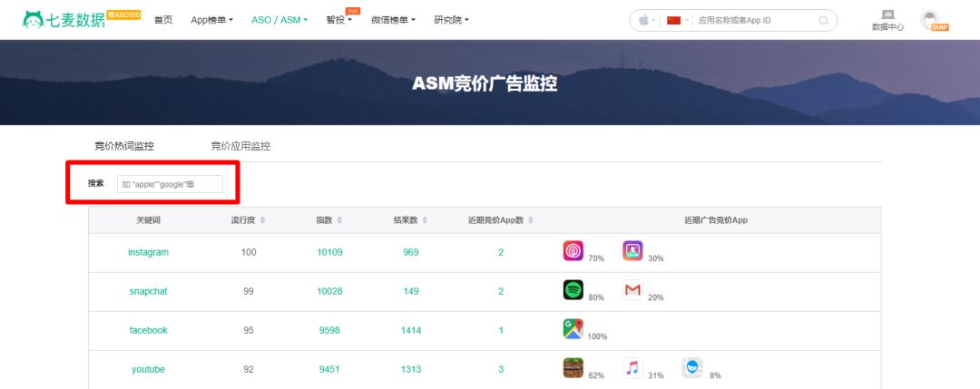The height and width of the screenshot is (389, 980).
Task: Click instagram index value 10109
Action: click(x=329, y=252)
